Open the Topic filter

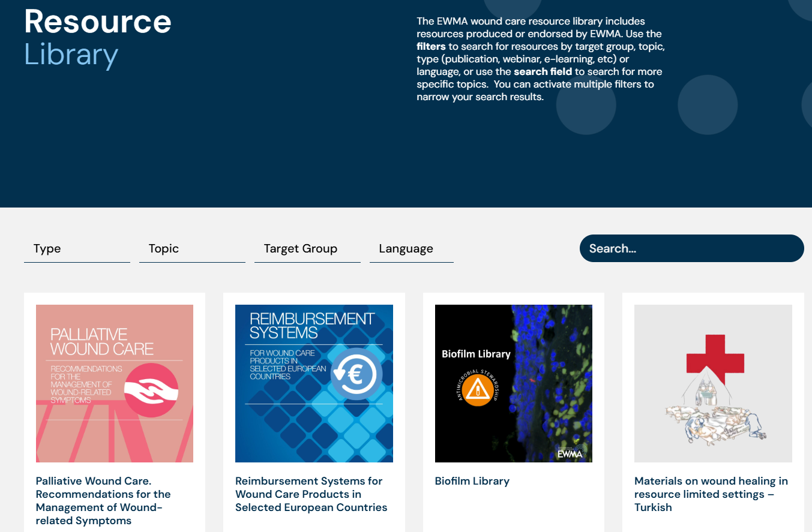(x=163, y=248)
